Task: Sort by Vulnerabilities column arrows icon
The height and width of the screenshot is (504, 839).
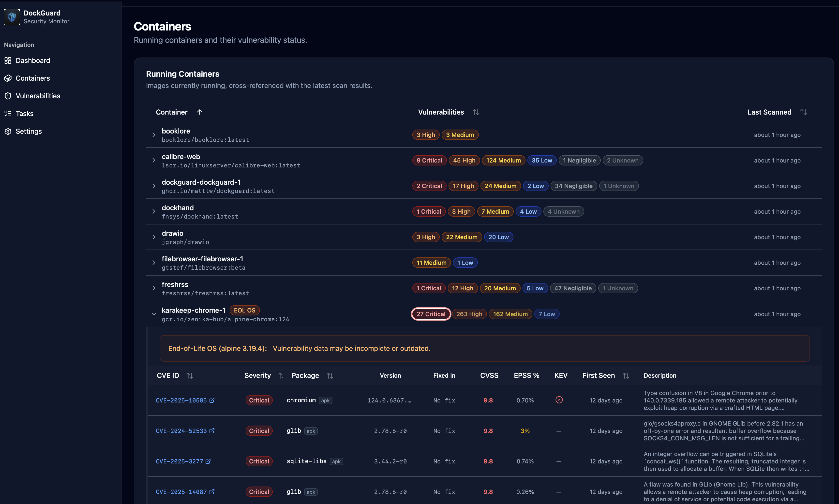Action: [476, 112]
